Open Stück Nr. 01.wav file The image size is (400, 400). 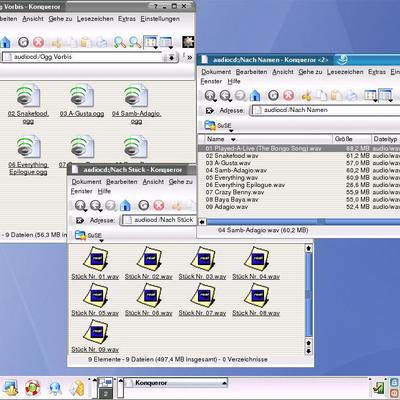click(95, 263)
